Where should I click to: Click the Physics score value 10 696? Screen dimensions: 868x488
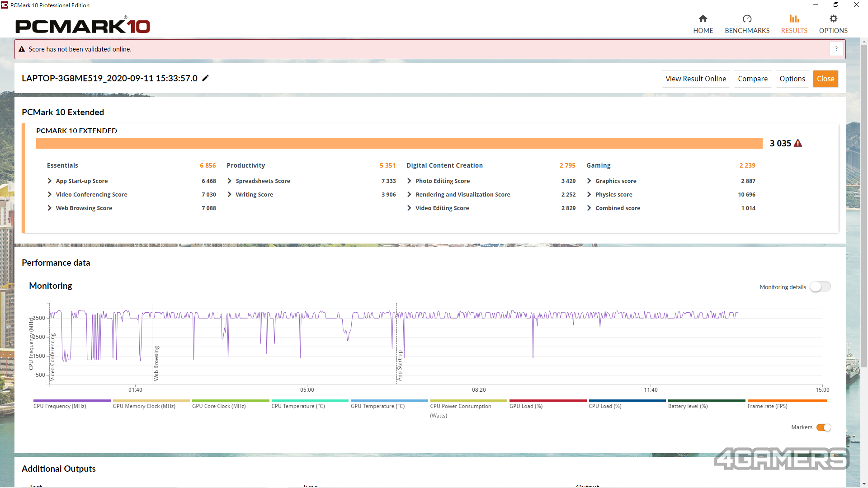point(747,194)
